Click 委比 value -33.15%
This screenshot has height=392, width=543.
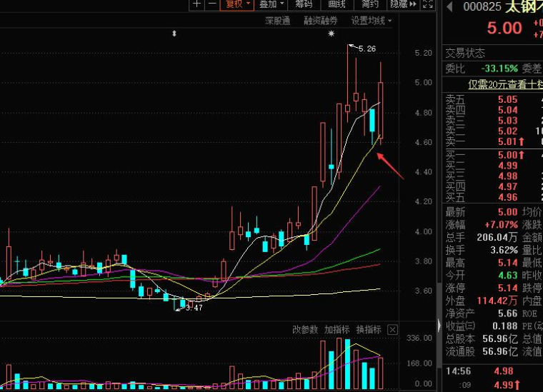coord(499,68)
